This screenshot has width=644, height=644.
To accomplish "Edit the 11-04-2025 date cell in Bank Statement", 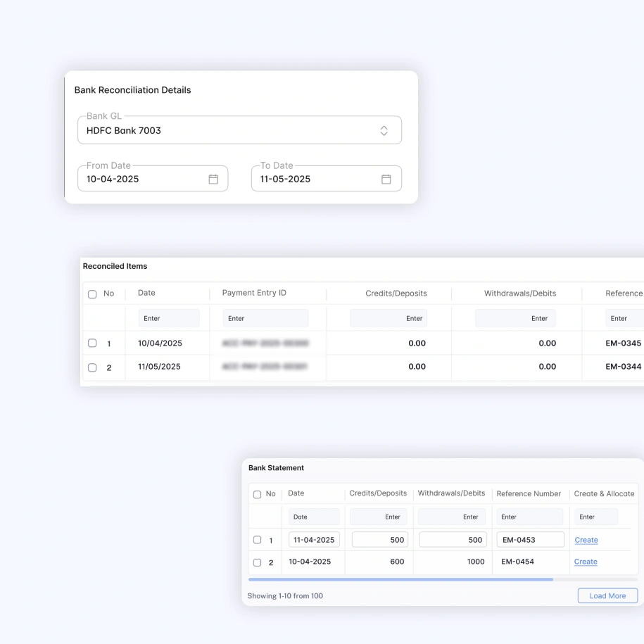I will click(x=314, y=540).
